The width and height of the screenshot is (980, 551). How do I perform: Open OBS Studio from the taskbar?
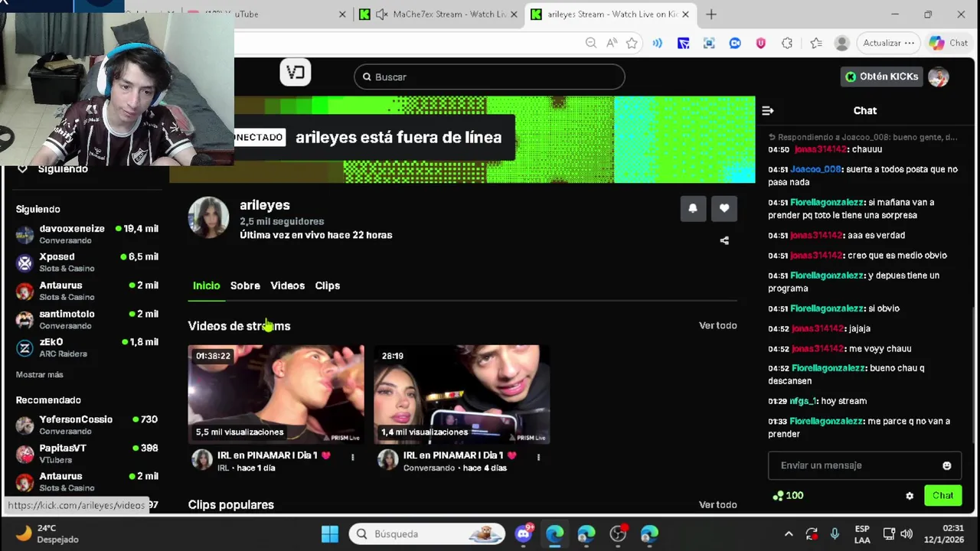point(618,533)
